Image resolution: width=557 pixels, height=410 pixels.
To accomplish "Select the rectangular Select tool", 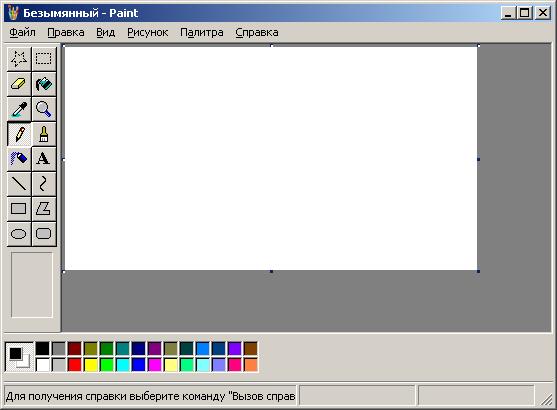I will [x=44, y=59].
